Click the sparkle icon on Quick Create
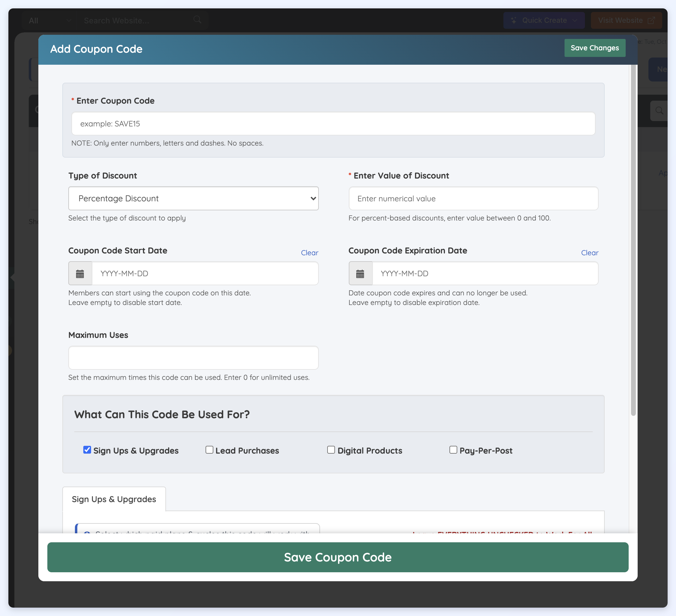 point(513,20)
